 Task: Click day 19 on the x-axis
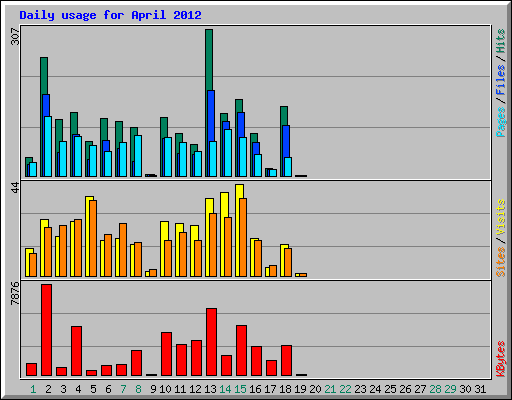coord(300,389)
